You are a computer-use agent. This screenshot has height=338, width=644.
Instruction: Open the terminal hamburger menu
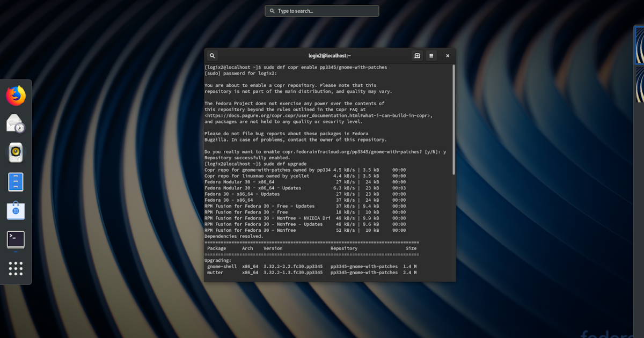(x=431, y=55)
